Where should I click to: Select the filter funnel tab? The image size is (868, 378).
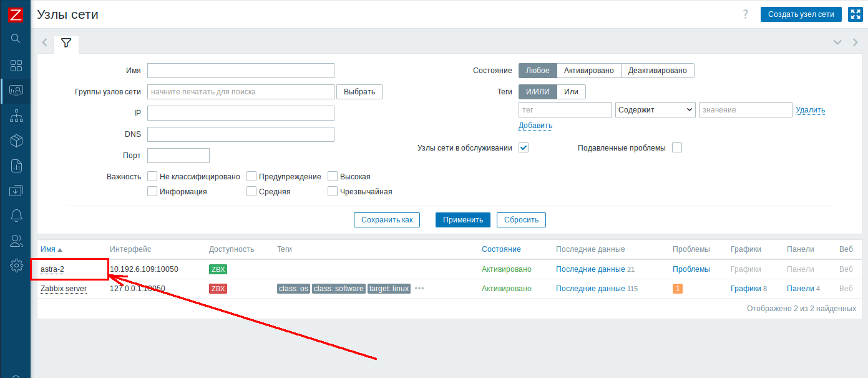pos(66,43)
